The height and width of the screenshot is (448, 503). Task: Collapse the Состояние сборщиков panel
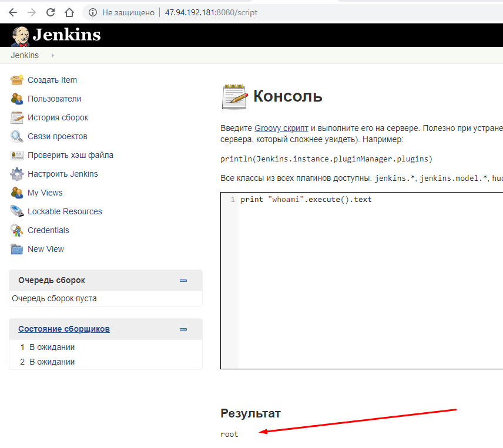click(x=183, y=329)
